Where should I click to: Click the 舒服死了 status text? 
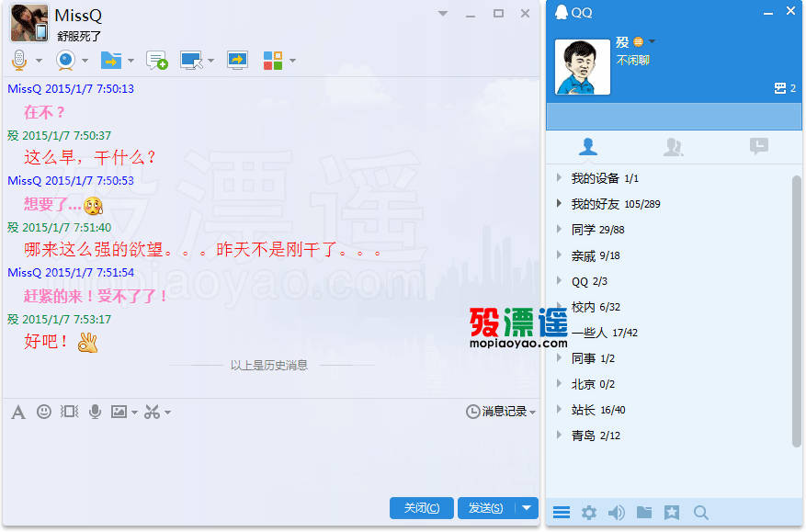pyautogui.click(x=79, y=37)
